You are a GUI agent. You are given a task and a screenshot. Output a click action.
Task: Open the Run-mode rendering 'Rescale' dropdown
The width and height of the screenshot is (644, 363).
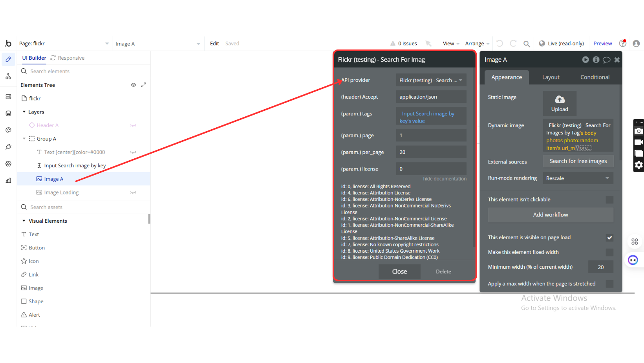pyautogui.click(x=578, y=178)
